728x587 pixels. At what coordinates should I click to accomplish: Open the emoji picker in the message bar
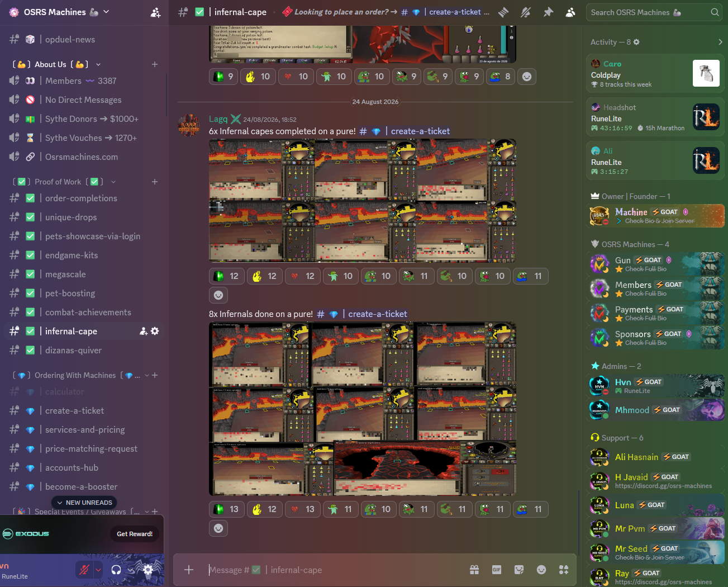click(x=541, y=570)
